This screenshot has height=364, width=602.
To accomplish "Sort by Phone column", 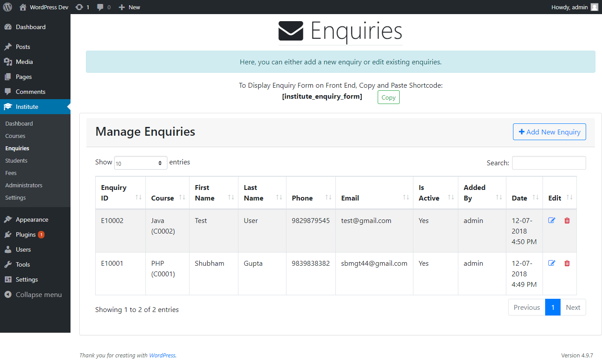I will click(311, 193).
